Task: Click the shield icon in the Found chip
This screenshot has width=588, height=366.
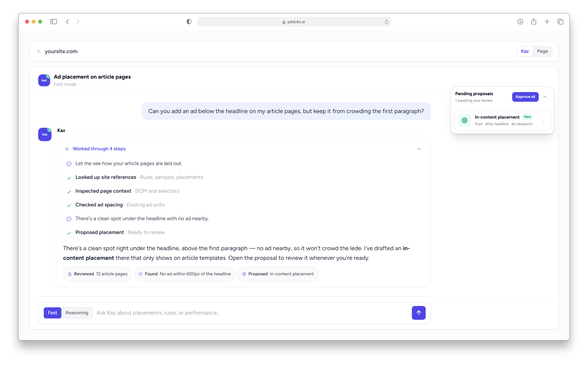Action: (140, 274)
